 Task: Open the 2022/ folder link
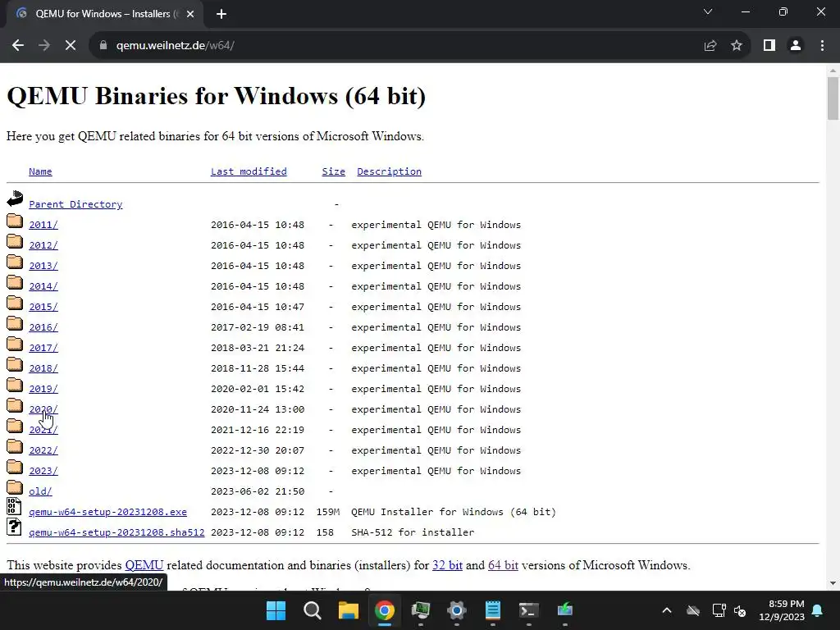[x=43, y=450]
